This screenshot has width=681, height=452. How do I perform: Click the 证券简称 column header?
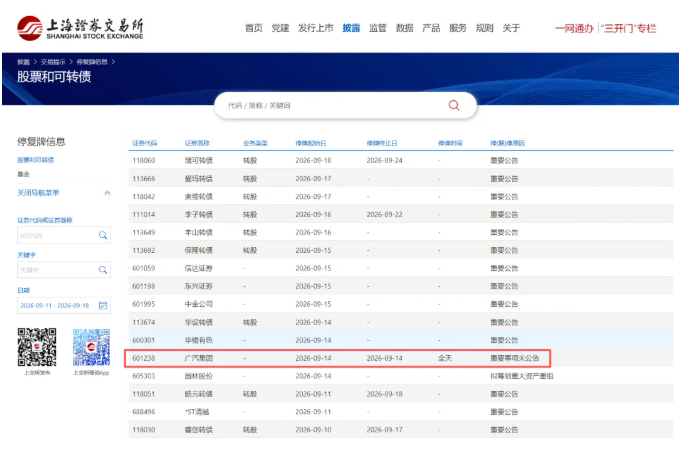[197, 143]
